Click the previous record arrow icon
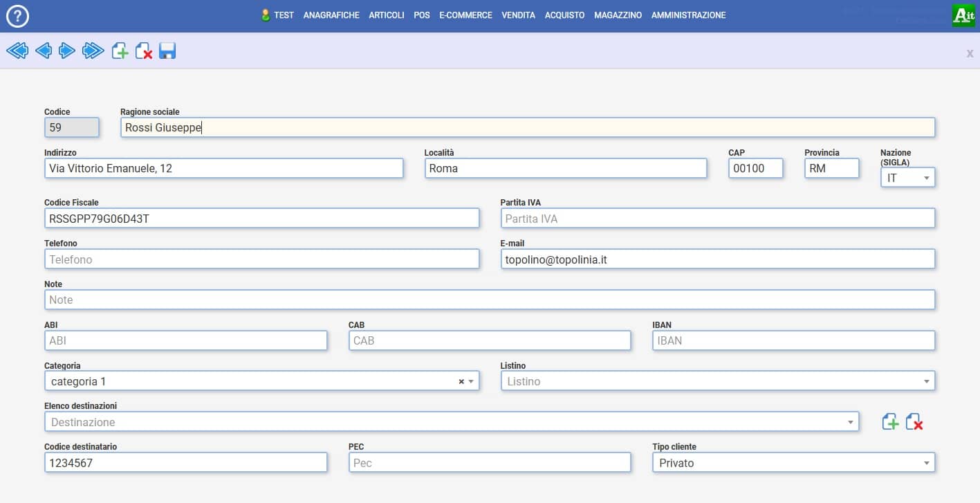Screen dimensions: 980x503 click(x=43, y=51)
